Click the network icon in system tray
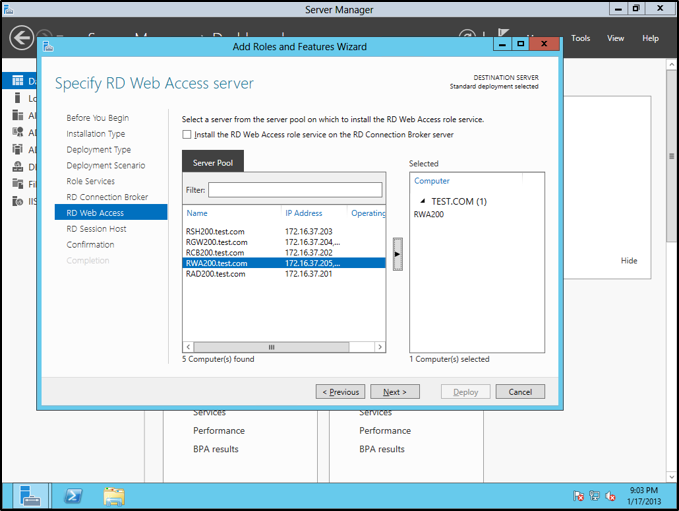This screenshot has height=511, width=679. [595, 495]
